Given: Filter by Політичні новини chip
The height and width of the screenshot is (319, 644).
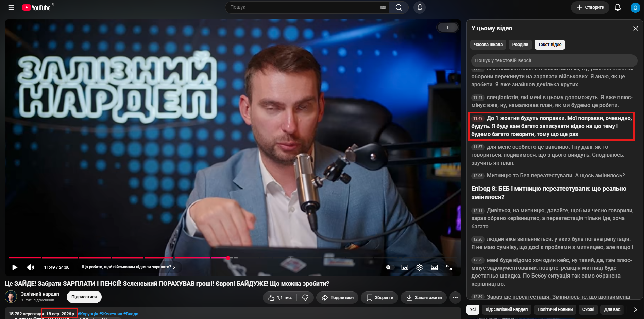Looking at the screenshot, I should coord(555,309).
